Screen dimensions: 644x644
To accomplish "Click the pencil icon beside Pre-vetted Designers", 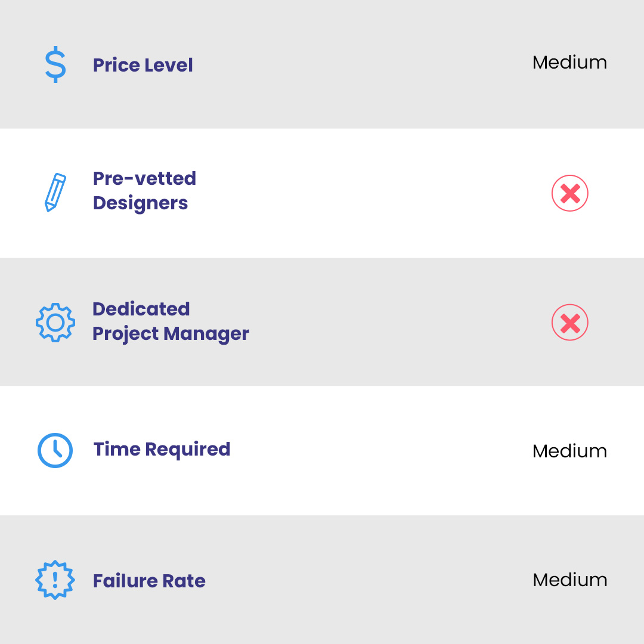I will pyautogui.click(x=55, y=192).
